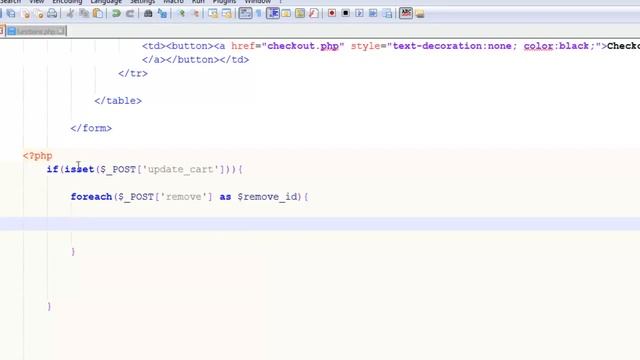Click the foreach closing brace
This screenshot has height=360, width=640.
pyautogui.click(x=73, y=252)
